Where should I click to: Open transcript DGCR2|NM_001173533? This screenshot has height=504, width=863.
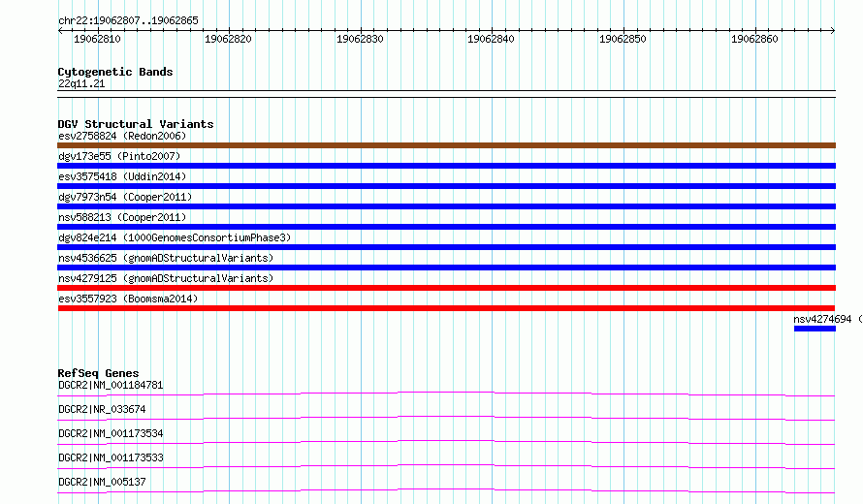click(x=111, y=457)
